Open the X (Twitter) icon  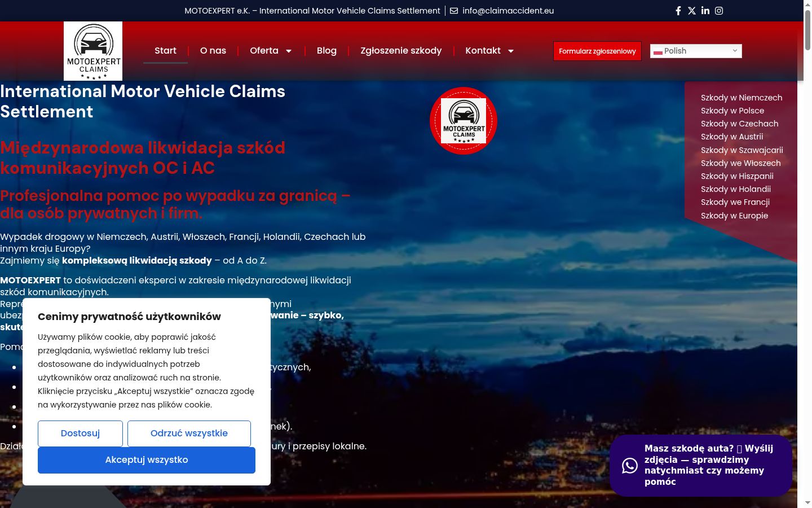692,11
